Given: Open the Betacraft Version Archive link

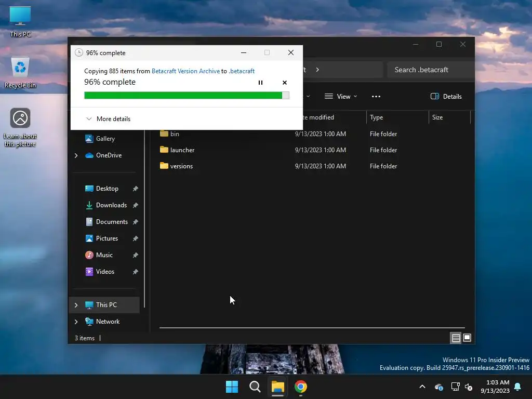Looking at the screenshot, I should pyautogui.click(x=185, y=71).
